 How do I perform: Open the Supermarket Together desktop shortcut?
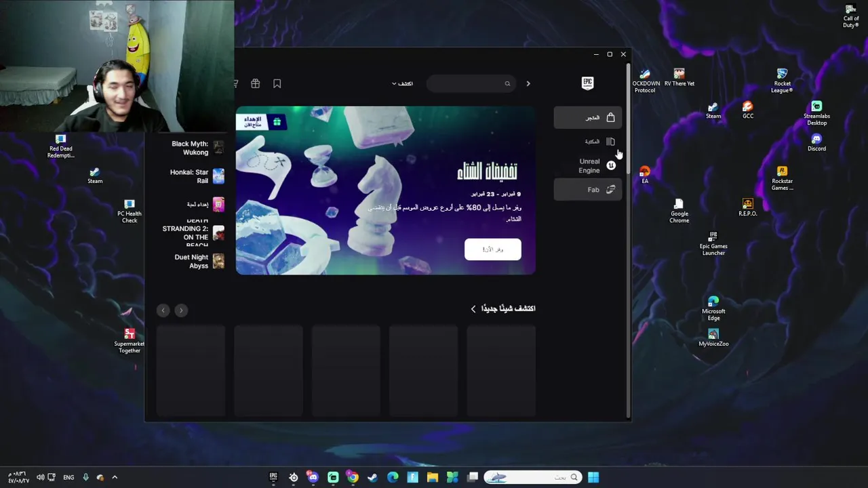130,341
